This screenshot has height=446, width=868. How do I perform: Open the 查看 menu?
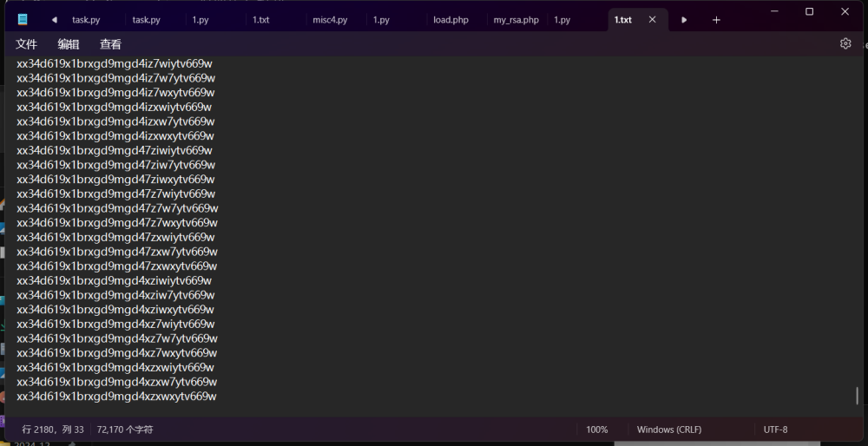[x=110, y=44]
